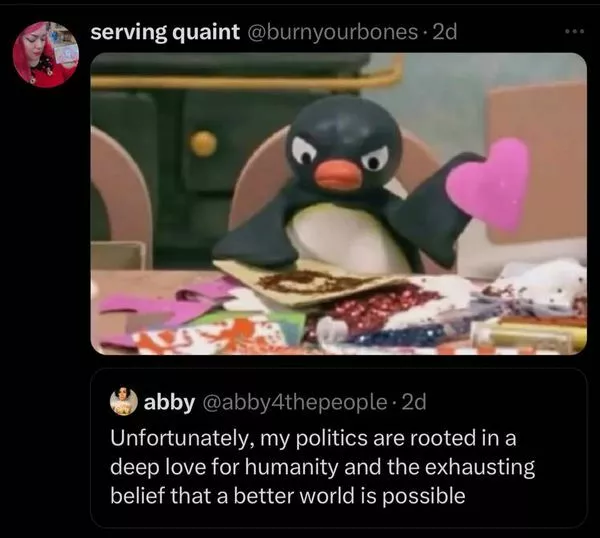Click the penguin's orange beak
Image resolution: width=600 pixels, height=538 pixels.
click(x=338, y=174)
